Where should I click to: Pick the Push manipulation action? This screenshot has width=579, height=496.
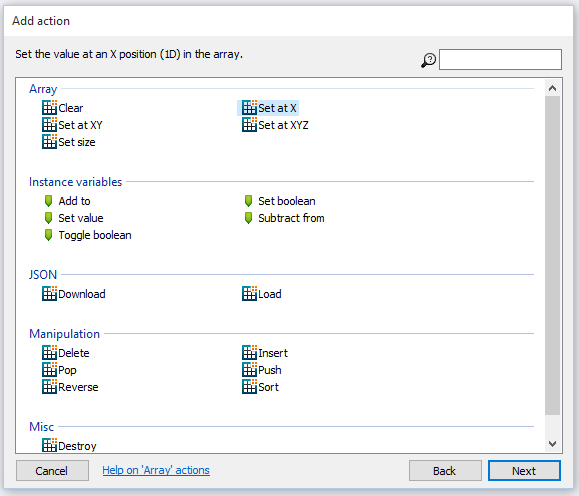pos(262,370)
